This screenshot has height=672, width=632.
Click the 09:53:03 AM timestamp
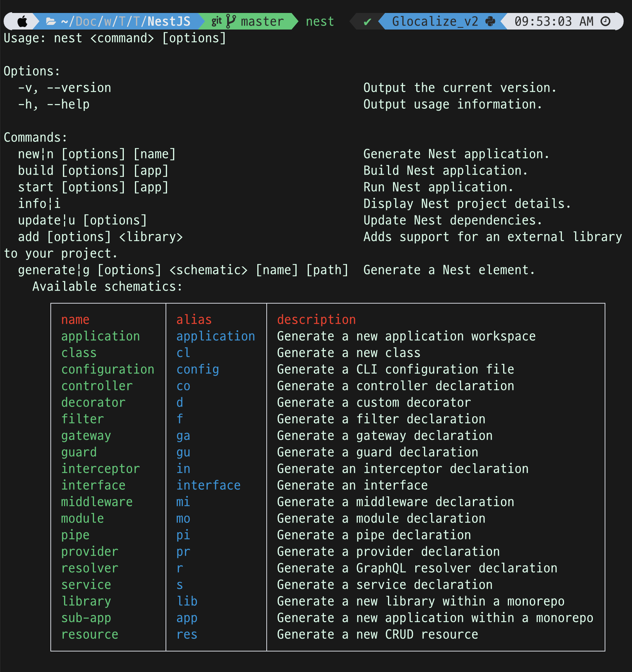[x=554, y=22]
